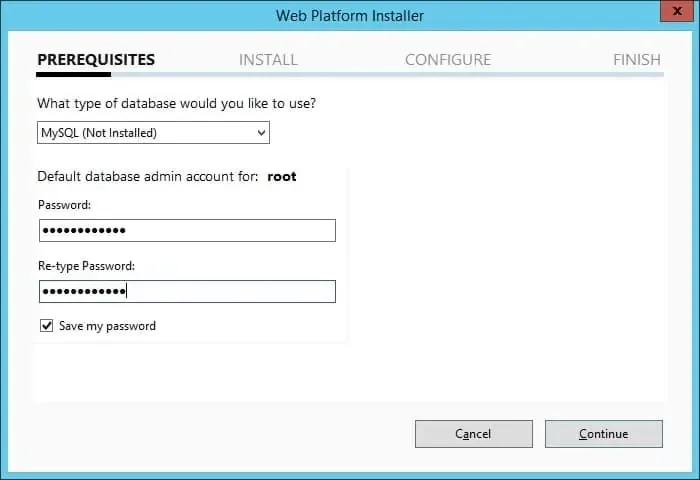Click the 'Password:' label above first field
700x480 pixels.
64,205
